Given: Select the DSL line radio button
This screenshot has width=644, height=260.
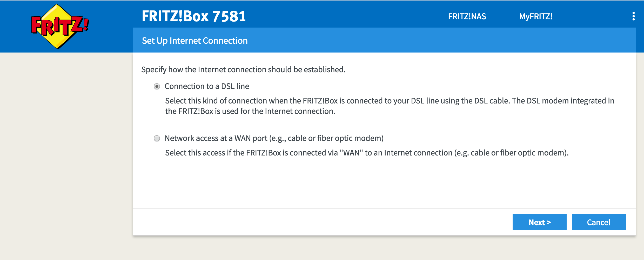Looking at the screenshot, I should (157, 86).
